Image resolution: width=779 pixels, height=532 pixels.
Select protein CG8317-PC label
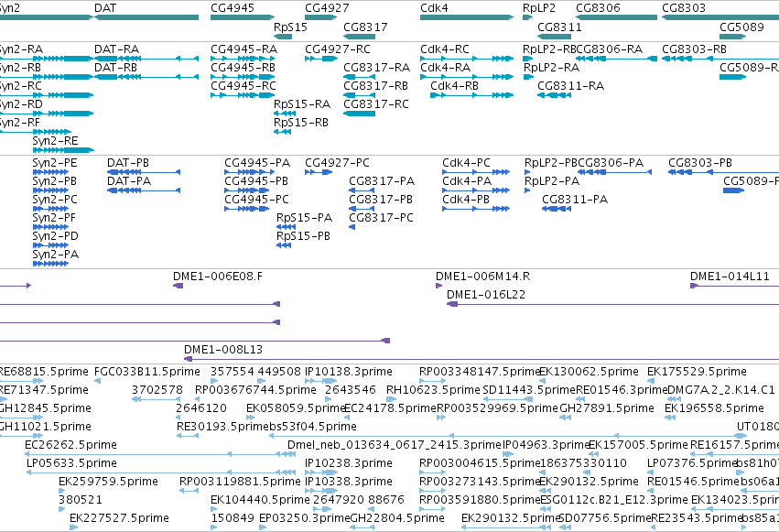click(x=381, y=218)
